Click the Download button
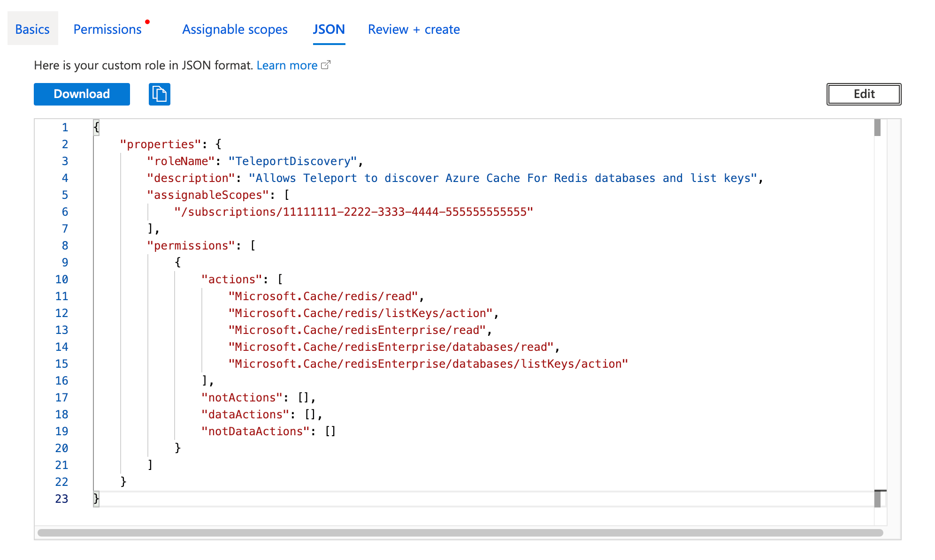935x560 pixels. coord(81,94)
